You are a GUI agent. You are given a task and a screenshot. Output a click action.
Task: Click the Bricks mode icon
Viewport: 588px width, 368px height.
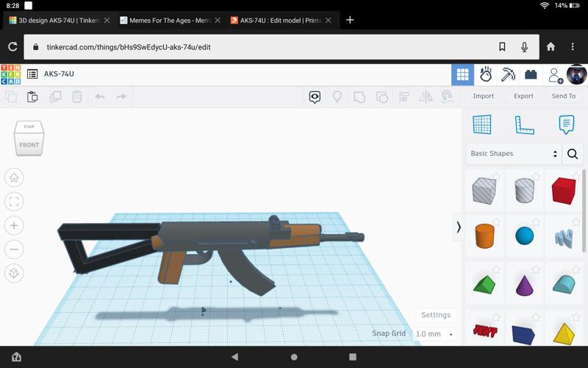pos(531,74)
